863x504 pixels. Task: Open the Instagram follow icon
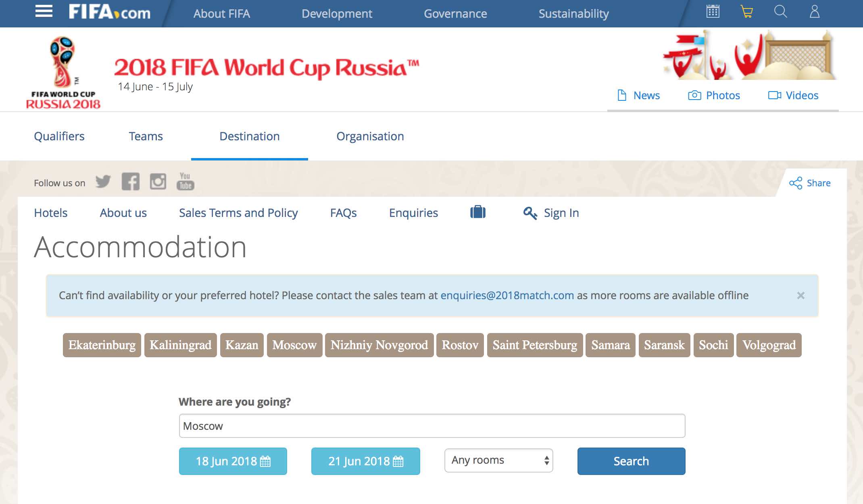[158, 181]
